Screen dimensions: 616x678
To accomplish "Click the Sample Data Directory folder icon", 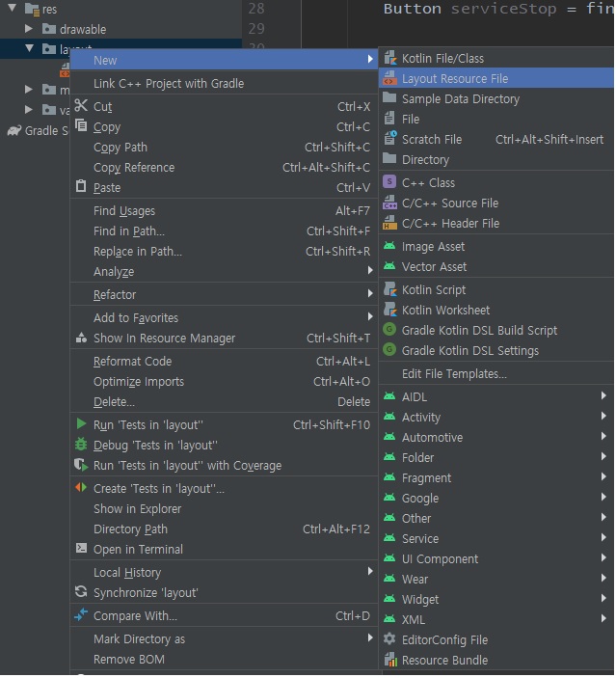I will pos(389,97).
